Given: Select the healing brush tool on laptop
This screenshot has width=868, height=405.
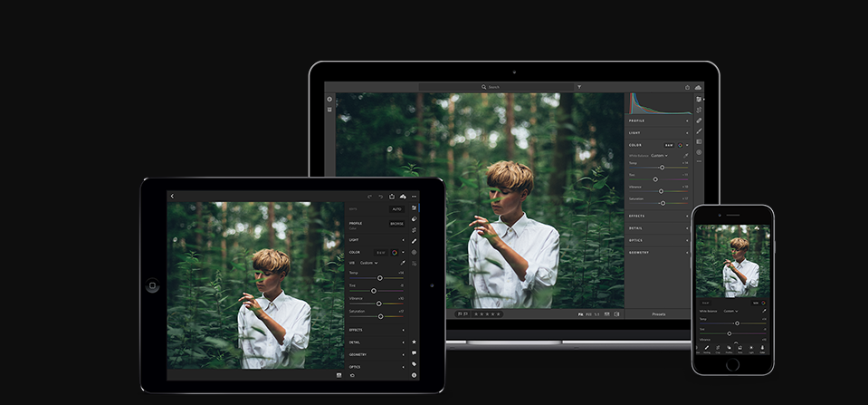Looking at the screenshot, I should (x=699, y=120).
